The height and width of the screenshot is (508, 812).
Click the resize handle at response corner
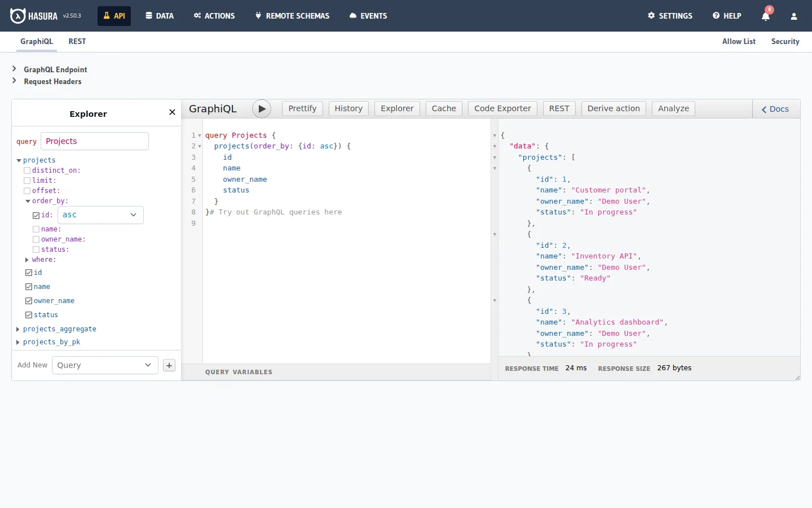(797, 378)
